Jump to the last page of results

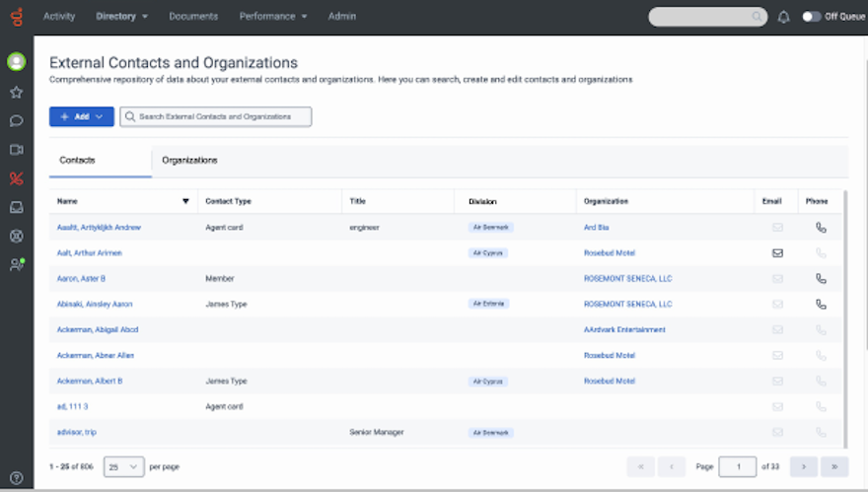[x=834, y=466]
